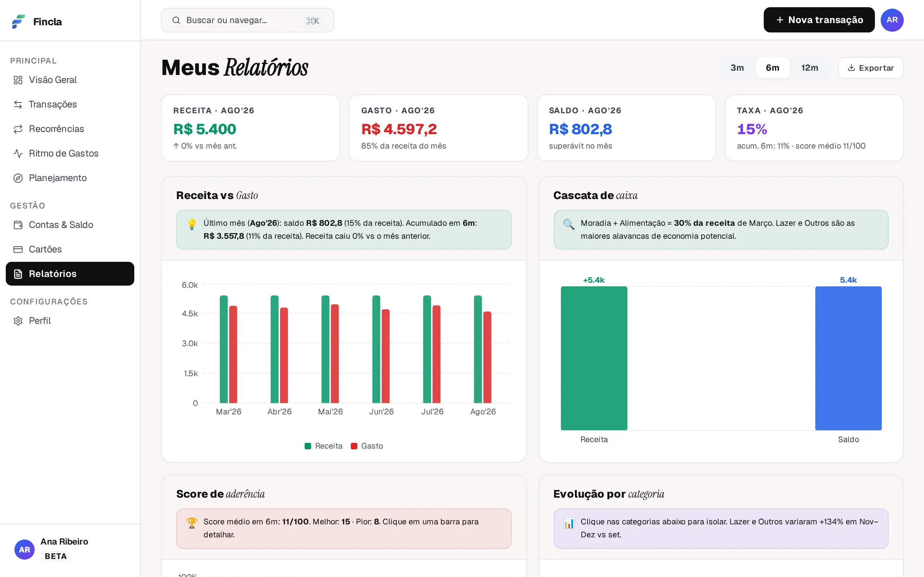924x577 pixels.
Task: Open Perfil settings gear icon
Action: [18, 321]
